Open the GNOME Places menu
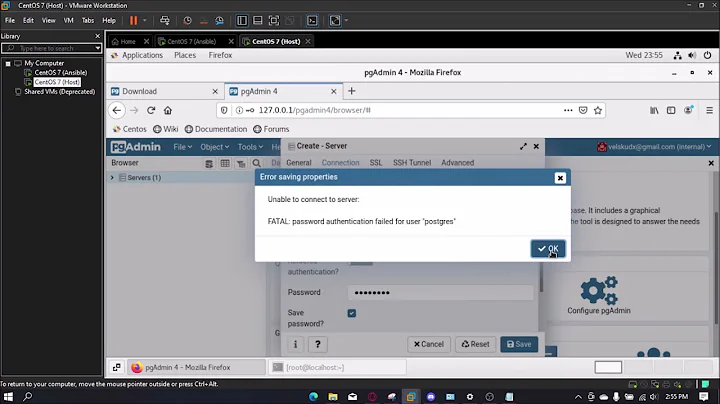 click(x=185, y=55)
